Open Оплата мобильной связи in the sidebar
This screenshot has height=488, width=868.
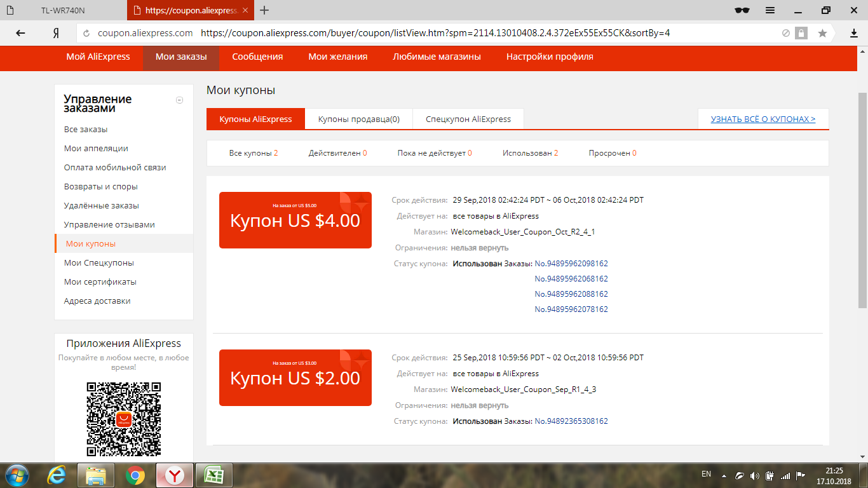[x=115, y=168]
